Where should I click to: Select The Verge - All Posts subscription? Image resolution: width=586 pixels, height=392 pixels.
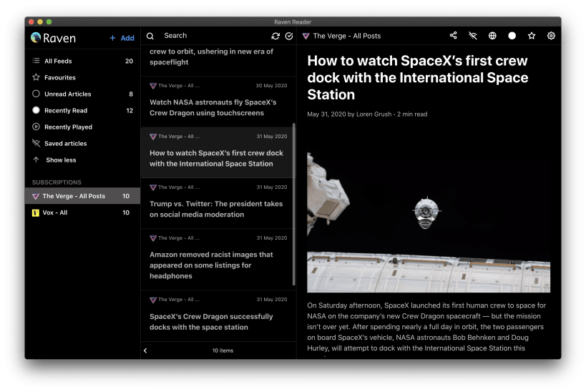coord(82,196)
